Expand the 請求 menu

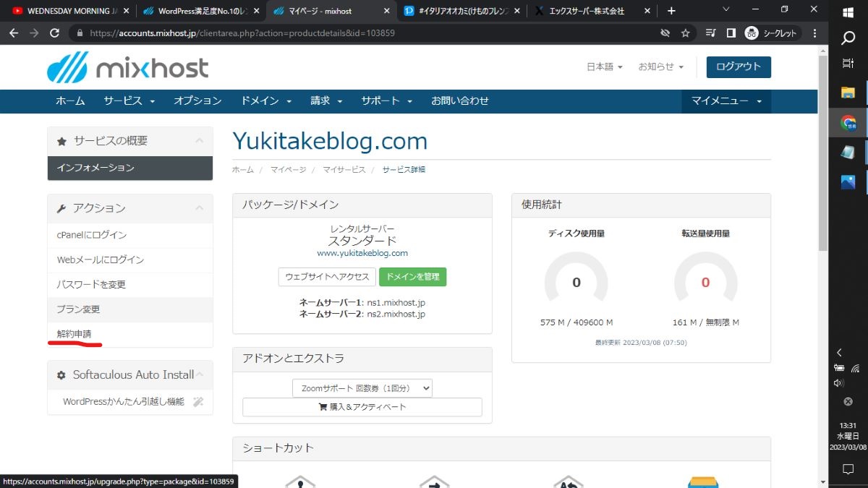click(x=326, y=101)
